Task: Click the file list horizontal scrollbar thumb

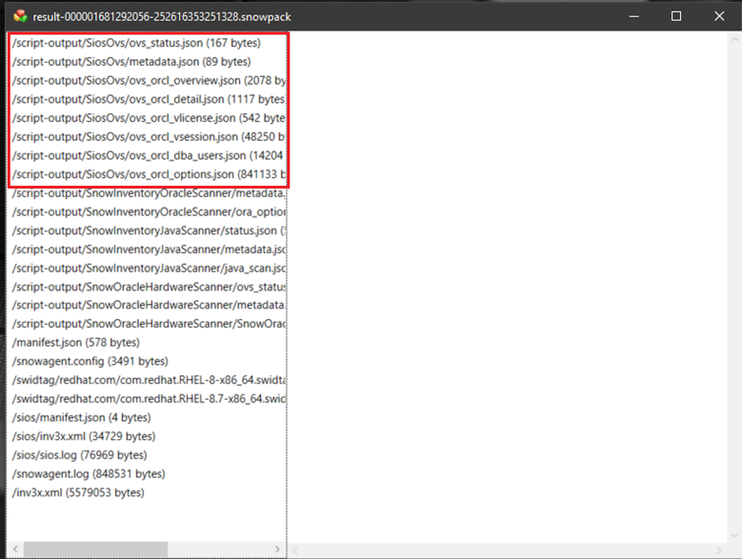Action: (x=95, y=550)
